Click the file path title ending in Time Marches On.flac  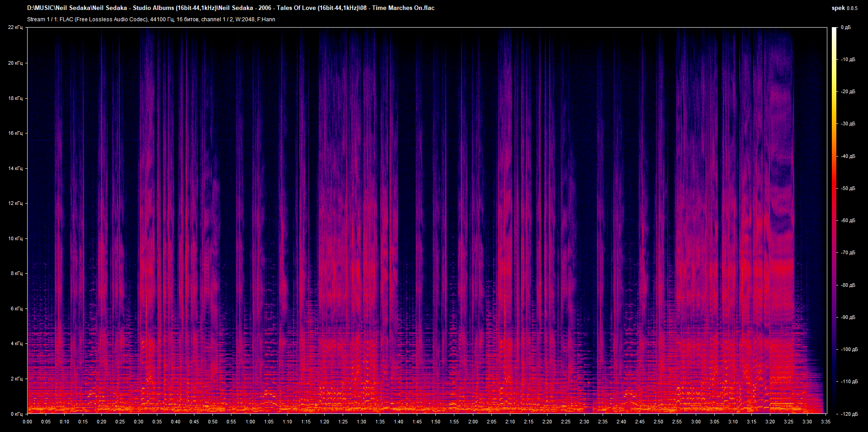(x=231, y=8)
